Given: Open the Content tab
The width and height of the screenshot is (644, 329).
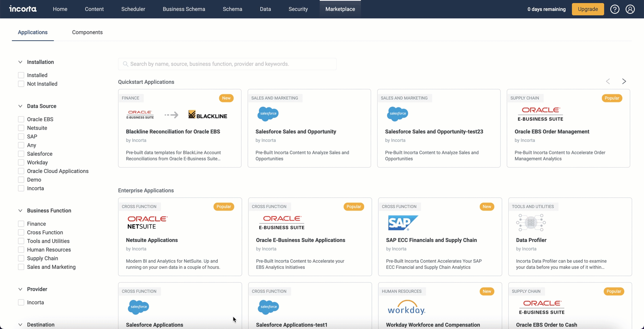Looking at the screenshot, I should [94, 9].
